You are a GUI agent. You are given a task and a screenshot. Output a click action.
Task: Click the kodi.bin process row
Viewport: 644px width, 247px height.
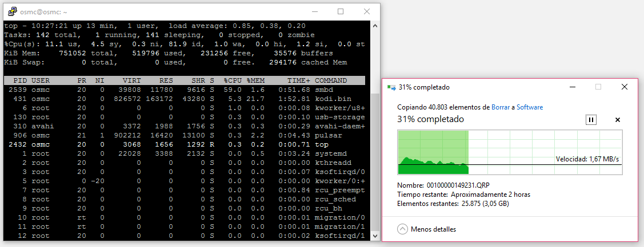(185, 99)
